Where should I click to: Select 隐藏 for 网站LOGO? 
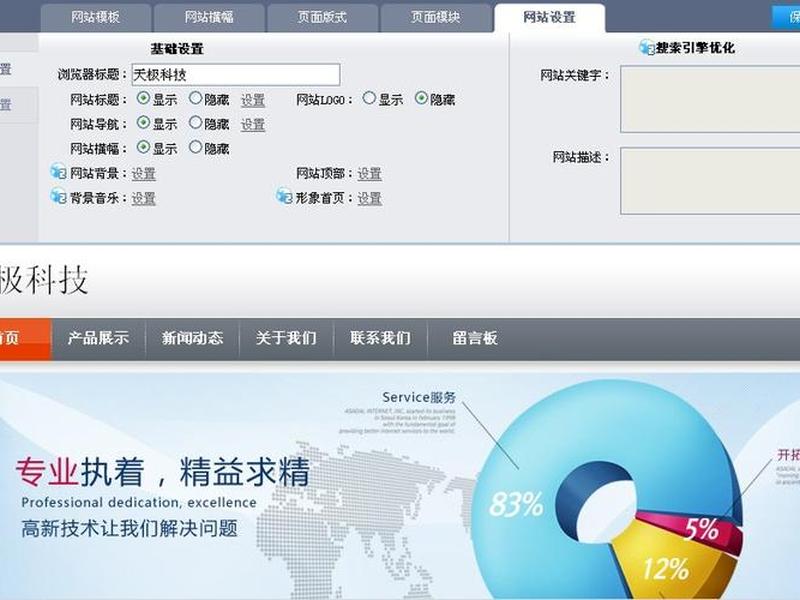click(x=421, y=98)
